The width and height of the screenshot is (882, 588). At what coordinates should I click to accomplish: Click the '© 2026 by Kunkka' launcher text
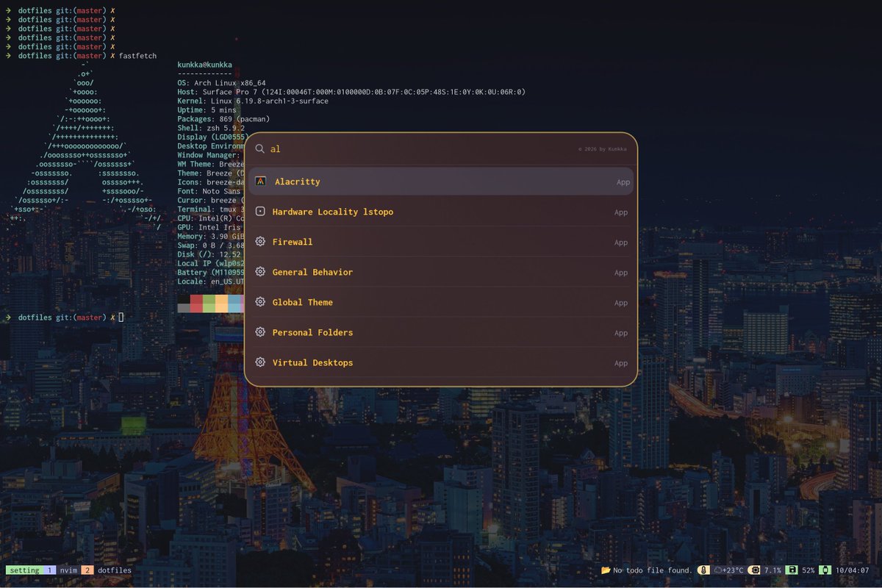pyautogui.click(x=603, y=149)
